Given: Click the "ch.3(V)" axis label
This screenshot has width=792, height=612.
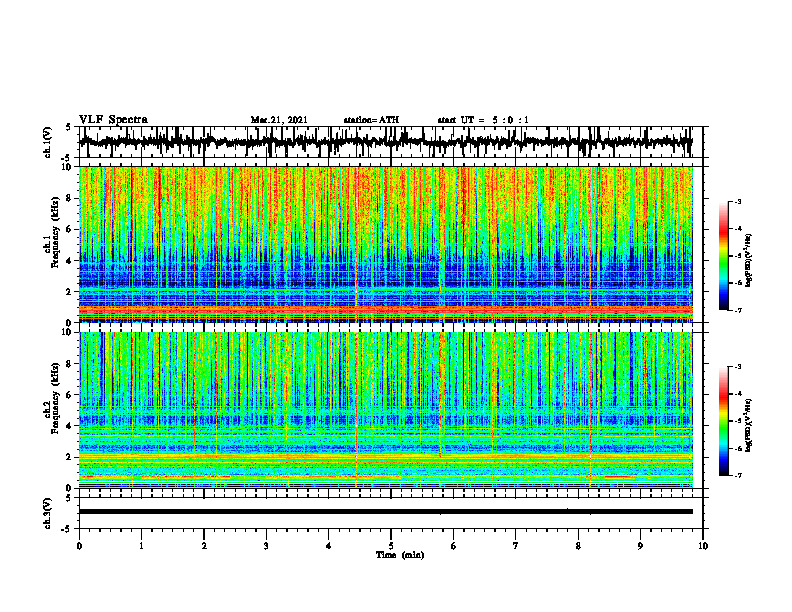Looking at the screenshot, I should [48, 514].
